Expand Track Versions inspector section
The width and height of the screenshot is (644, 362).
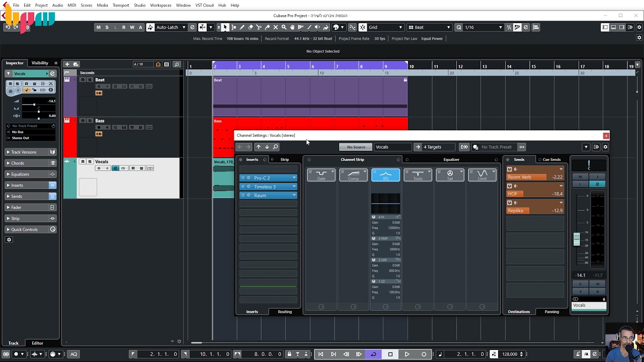point(31,152)
